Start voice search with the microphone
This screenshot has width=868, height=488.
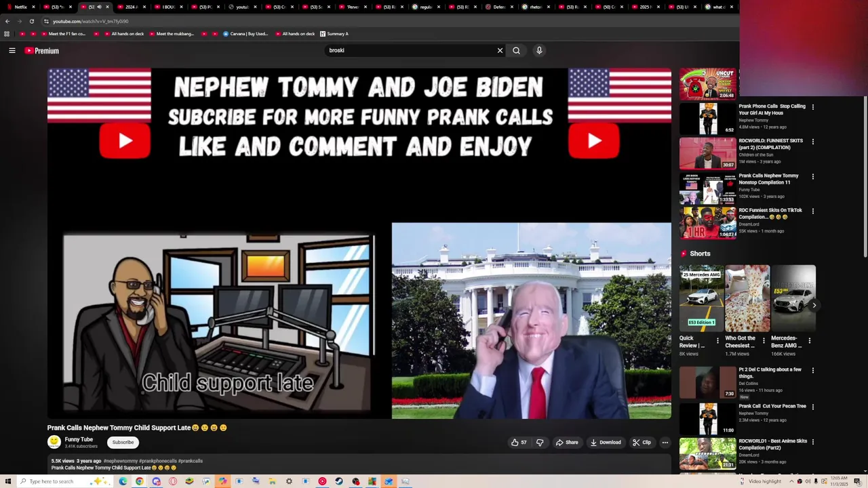pos(539,50)
